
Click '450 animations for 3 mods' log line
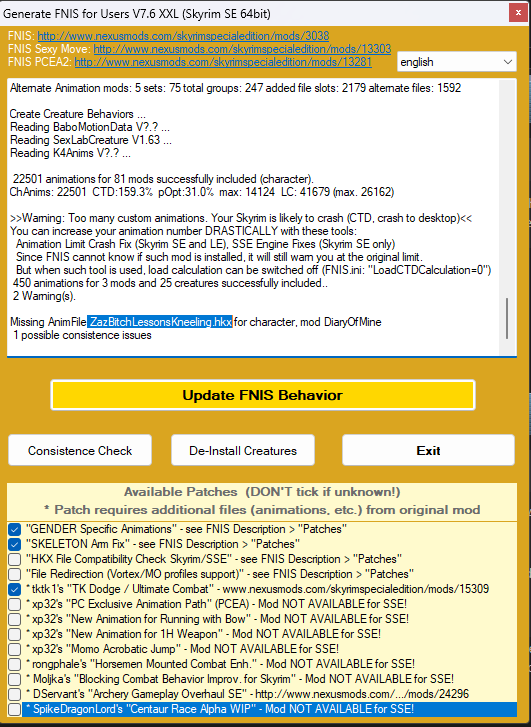[x=170, y=283]
